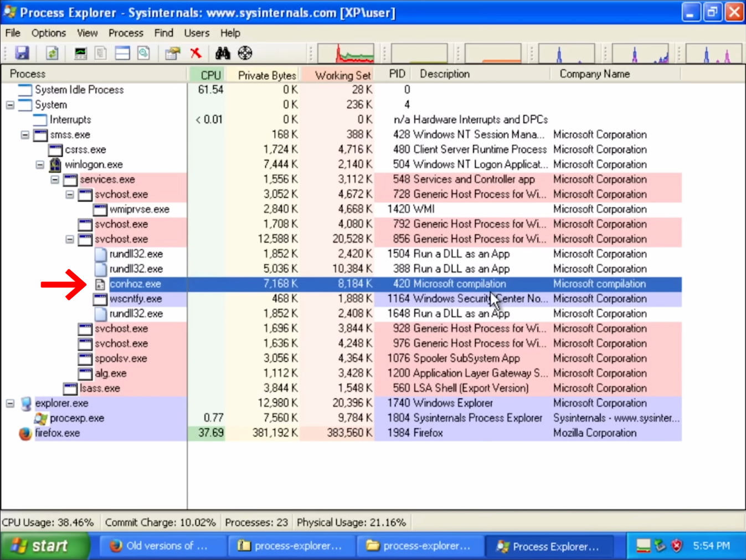Switch to the process-explorer zip taskbar window
Screen dimensions: 746x560
(x=292, y=546)
